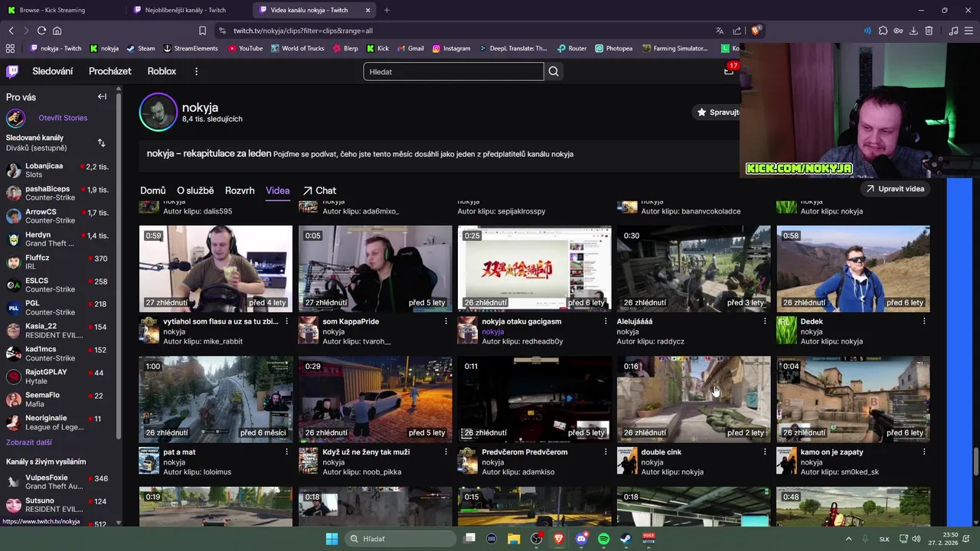The height and width of the screenshot is (551, 980).
Task: Open Steam from the taskbar
Action: [626, 539]
